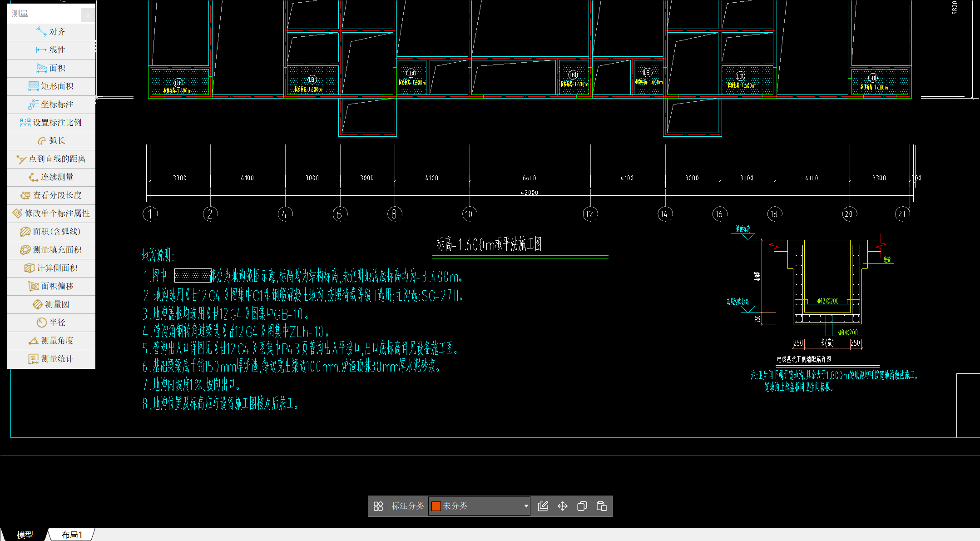Open 设置标注比例 annotation scale settings

tap(51, 123)
